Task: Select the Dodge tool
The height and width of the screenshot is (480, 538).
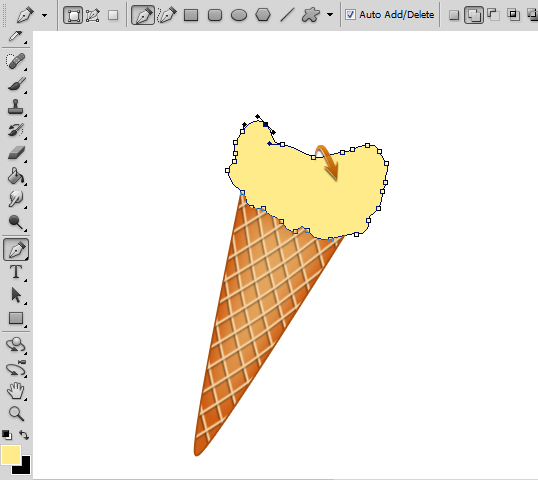Action: (15, 222)
